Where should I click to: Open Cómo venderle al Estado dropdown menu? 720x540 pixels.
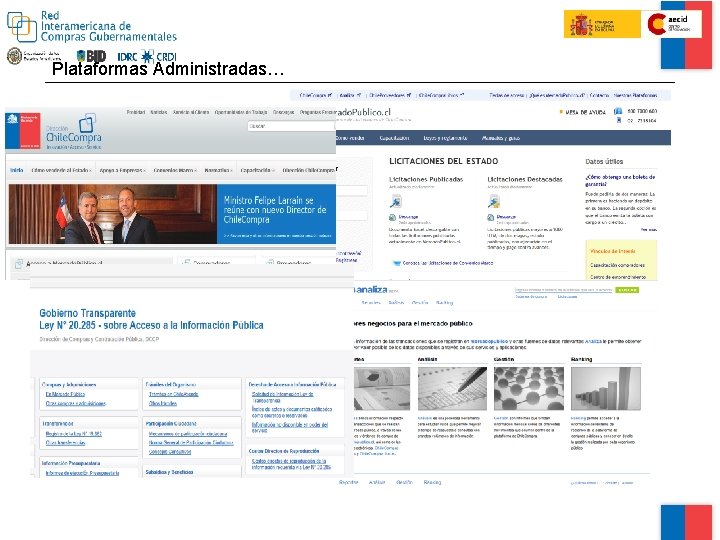pos(62,170)
